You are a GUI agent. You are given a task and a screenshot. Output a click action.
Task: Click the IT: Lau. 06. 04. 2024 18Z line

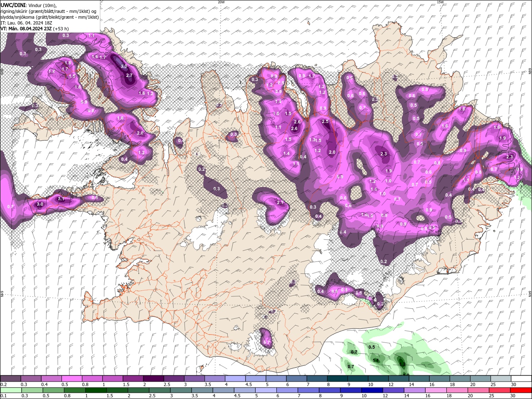click(x=26, y=23)
